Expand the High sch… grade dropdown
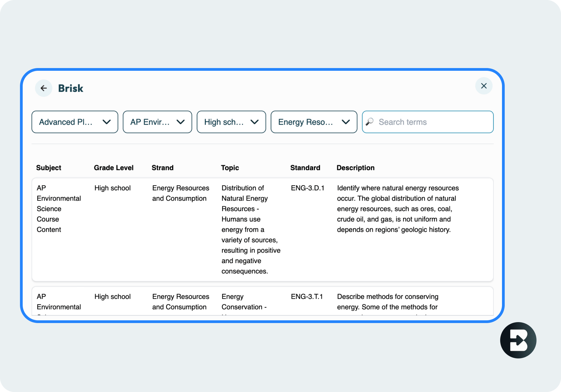This screenshot has height=392, width=561. pyautogui.click(x=231, y=122)
